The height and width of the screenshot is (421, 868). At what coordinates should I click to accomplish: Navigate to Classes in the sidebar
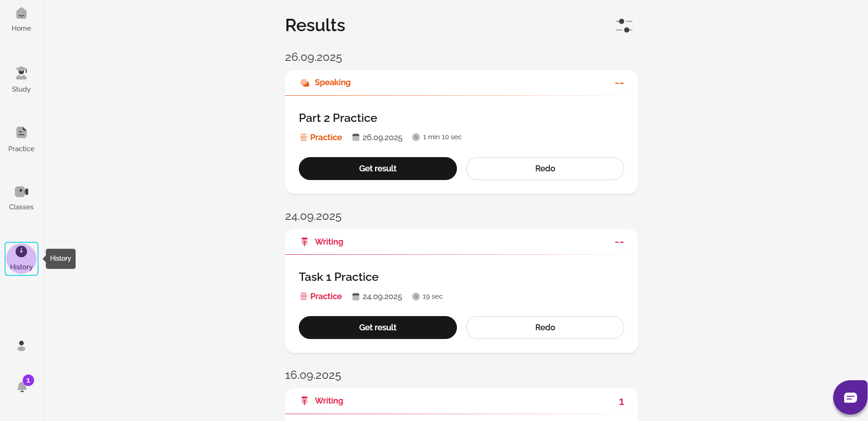(x=21, y=197)
